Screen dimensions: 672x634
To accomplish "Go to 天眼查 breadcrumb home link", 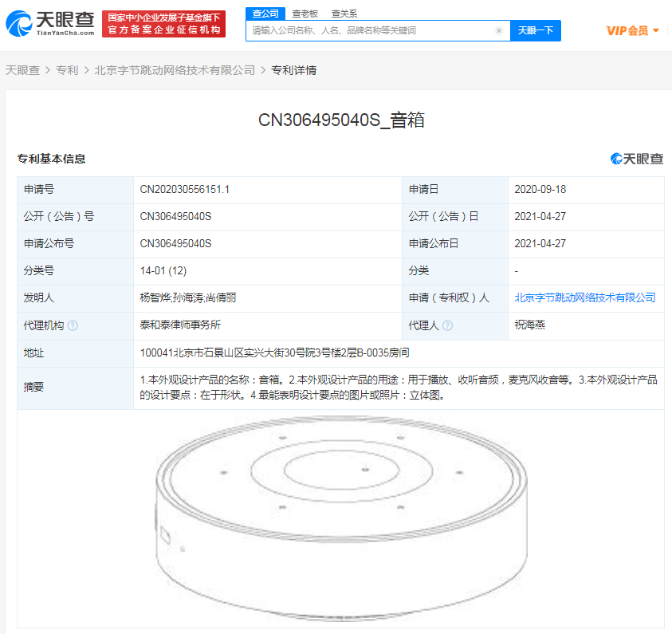I will [22, 70].
